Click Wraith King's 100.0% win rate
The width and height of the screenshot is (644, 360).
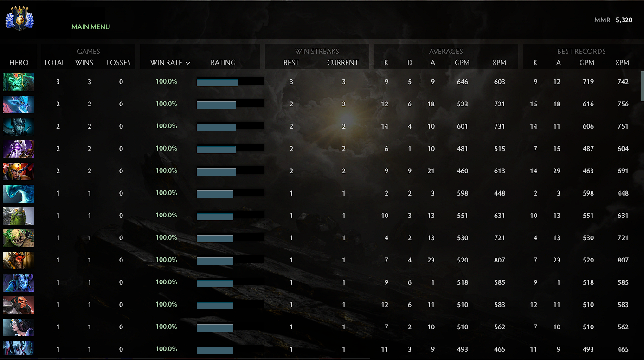coord(166,81)
